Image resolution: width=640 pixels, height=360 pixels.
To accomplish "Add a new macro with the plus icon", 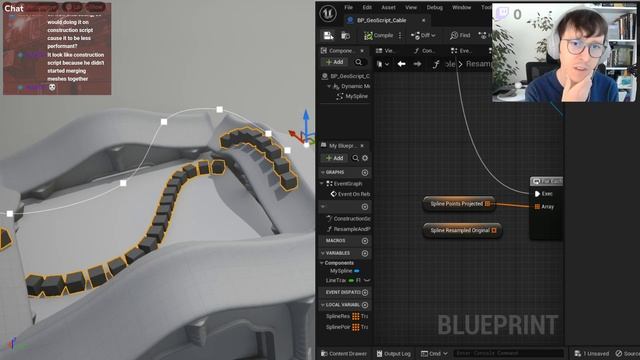I will point(365,241).
